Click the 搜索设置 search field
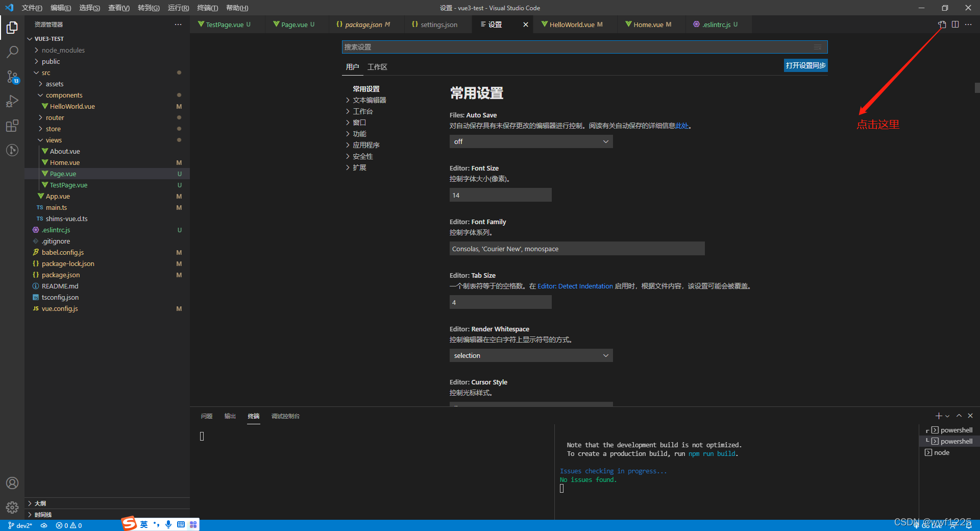Screen dimensions: 980x531 point(584,47)
